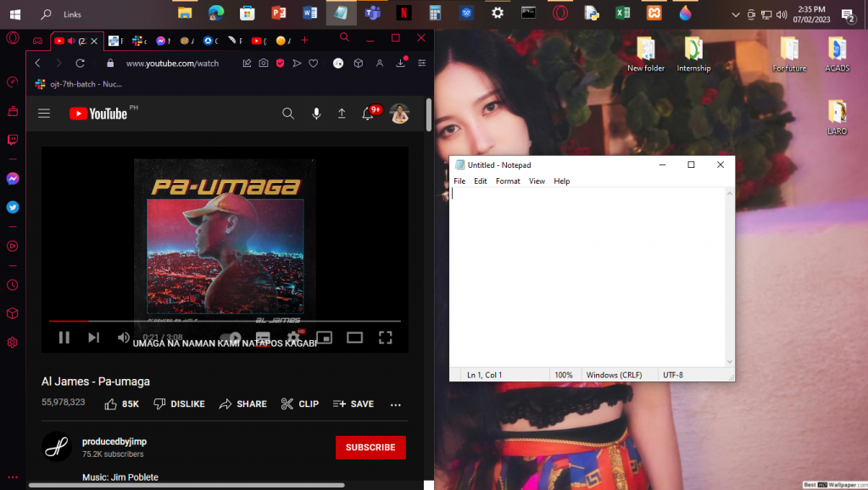Expand hidden system tray icons chevron
868x490 pixels.
coord(736,15)
